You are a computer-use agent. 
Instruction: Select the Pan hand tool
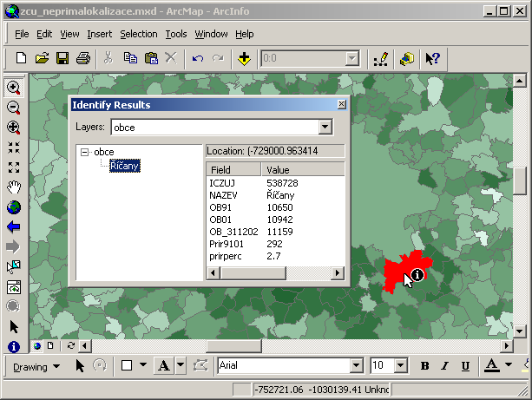coord(14,187)
